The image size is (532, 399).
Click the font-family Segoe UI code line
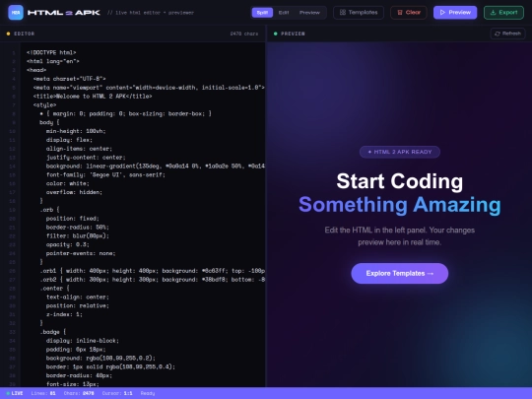[105, 174]
